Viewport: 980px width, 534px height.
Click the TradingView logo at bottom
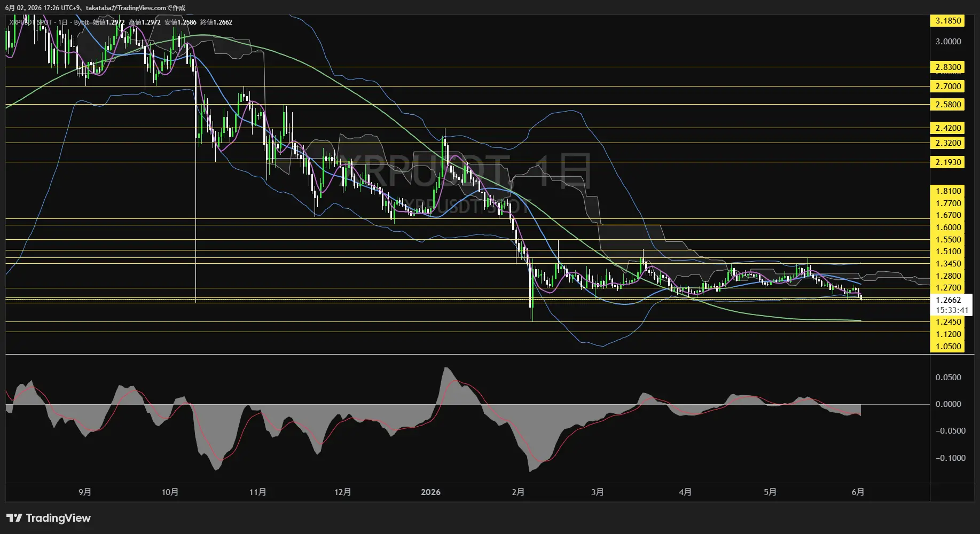[x=49, y=518]
